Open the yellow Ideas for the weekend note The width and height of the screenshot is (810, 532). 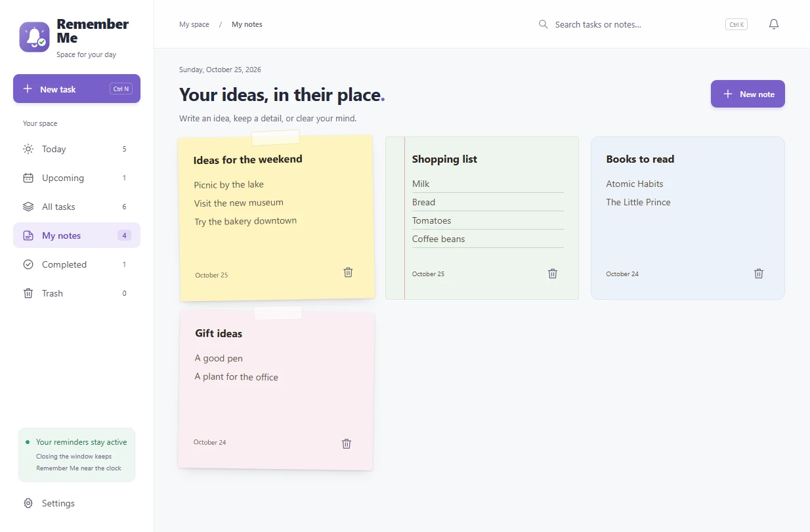tap(276, 218)
